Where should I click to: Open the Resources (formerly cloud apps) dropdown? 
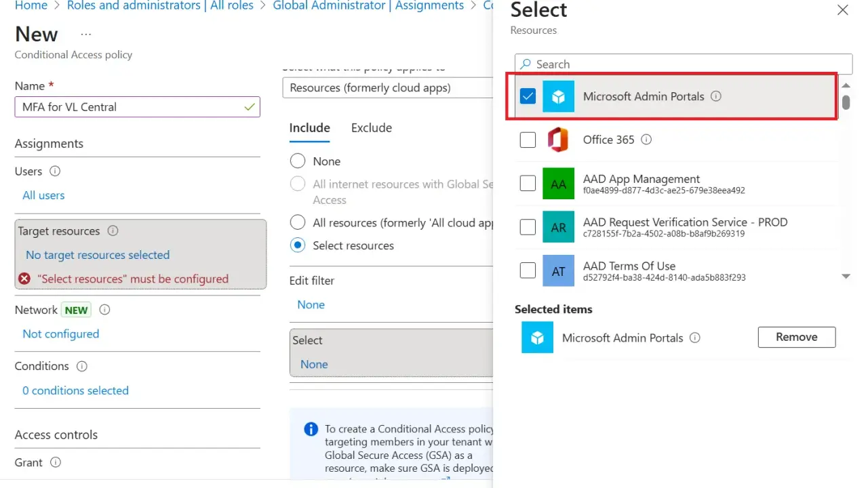click(388, 88)
